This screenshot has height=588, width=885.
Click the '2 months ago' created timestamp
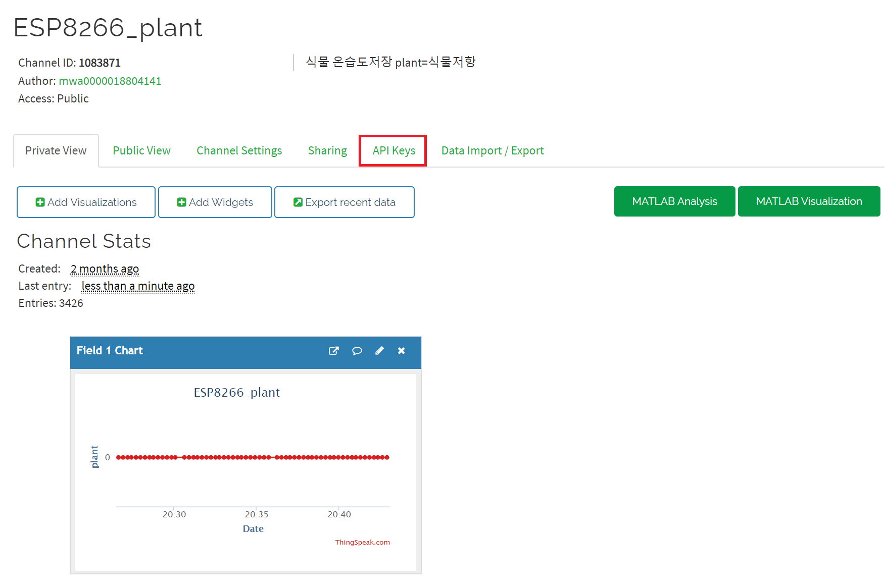(105, 269)
